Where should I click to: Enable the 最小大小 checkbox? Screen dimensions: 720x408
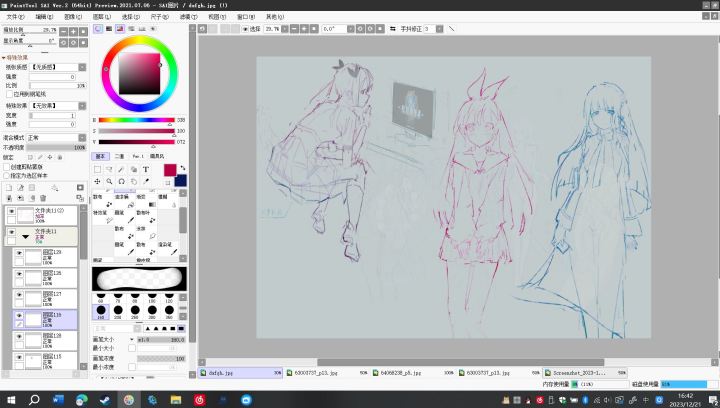point(132,348)
